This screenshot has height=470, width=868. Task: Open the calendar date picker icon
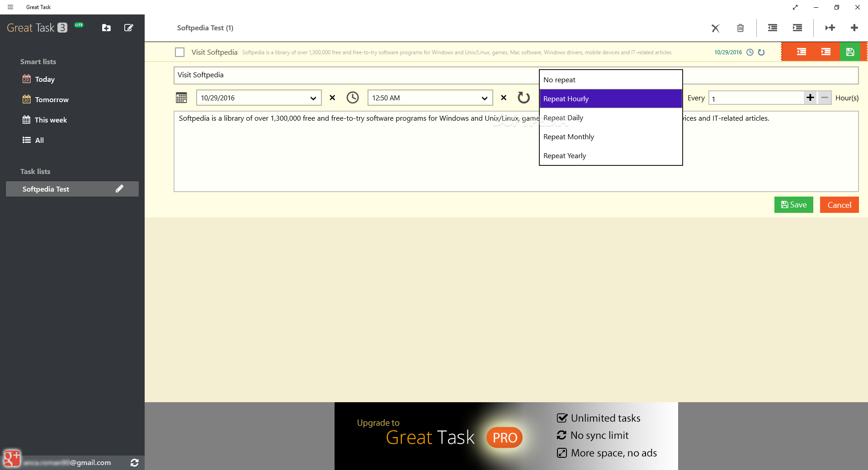pos(181,98)
